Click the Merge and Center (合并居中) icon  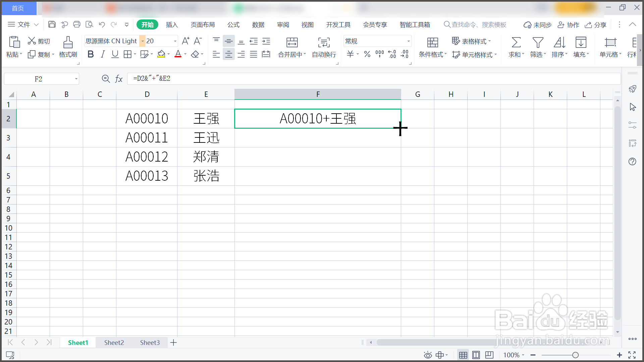(x=291, y=43)
